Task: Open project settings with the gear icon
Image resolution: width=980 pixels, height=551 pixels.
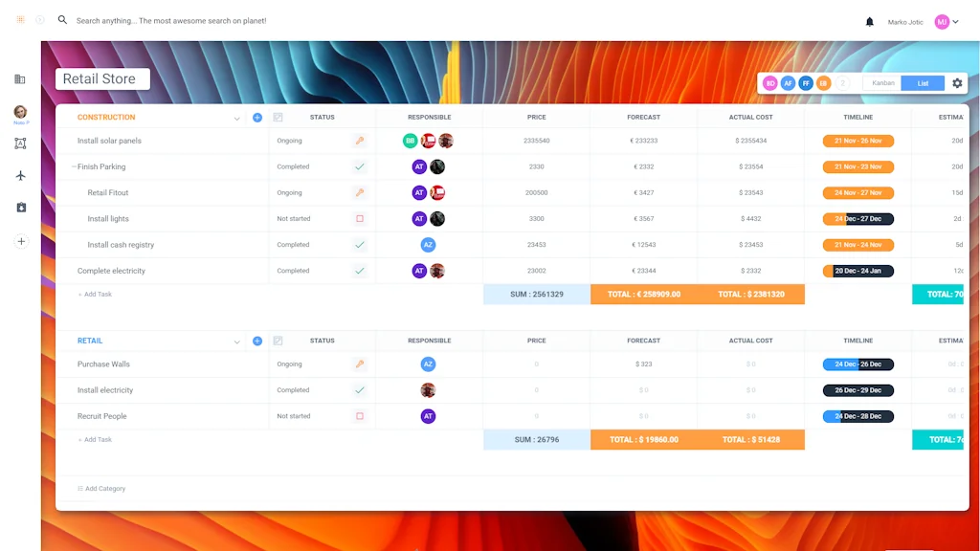Action: [957, 83]
